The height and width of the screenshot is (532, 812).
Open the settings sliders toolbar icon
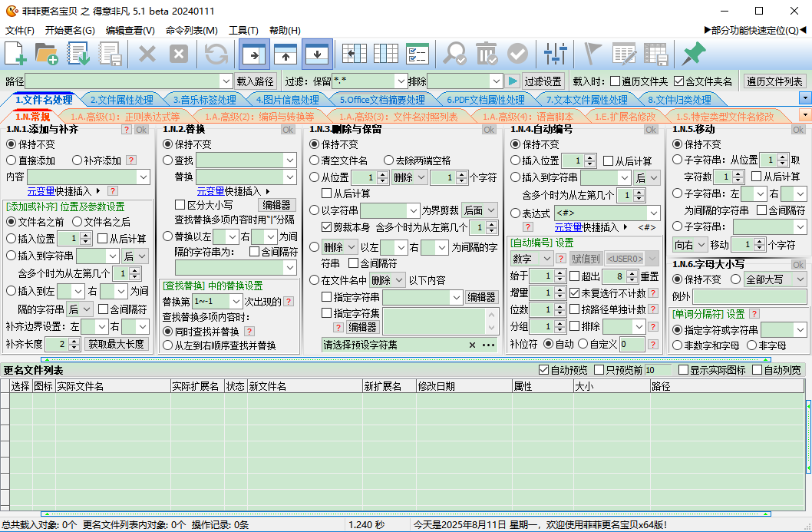point(554,54)
